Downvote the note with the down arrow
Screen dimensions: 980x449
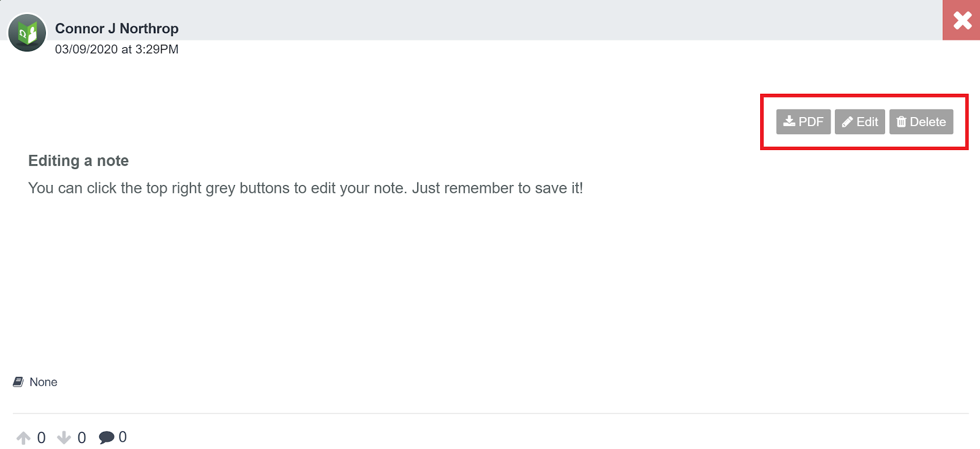64,438
